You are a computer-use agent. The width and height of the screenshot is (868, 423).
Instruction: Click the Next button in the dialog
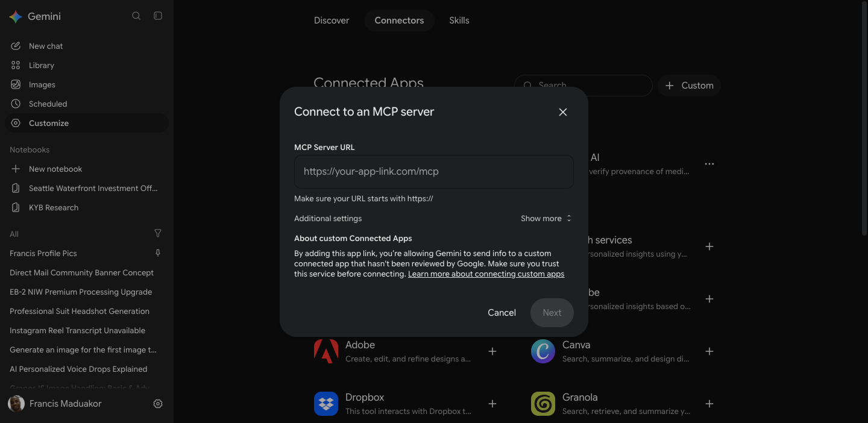[x=552, y=313]
